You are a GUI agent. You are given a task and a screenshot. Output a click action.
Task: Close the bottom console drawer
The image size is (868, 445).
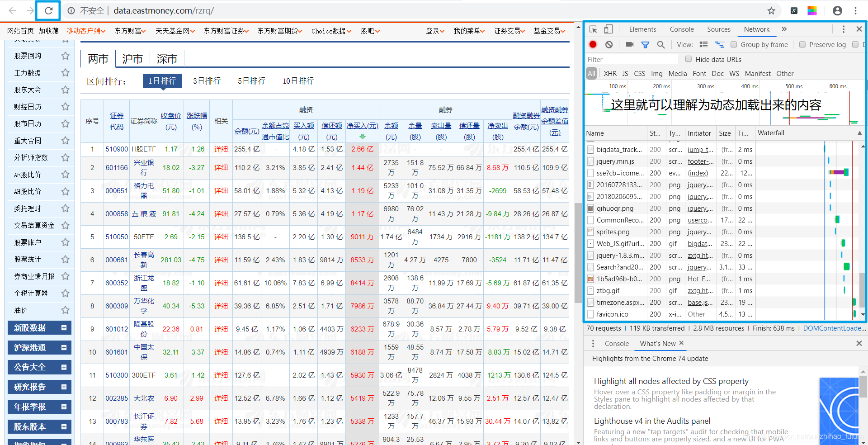pyautogui.click(x=859, y=344)
